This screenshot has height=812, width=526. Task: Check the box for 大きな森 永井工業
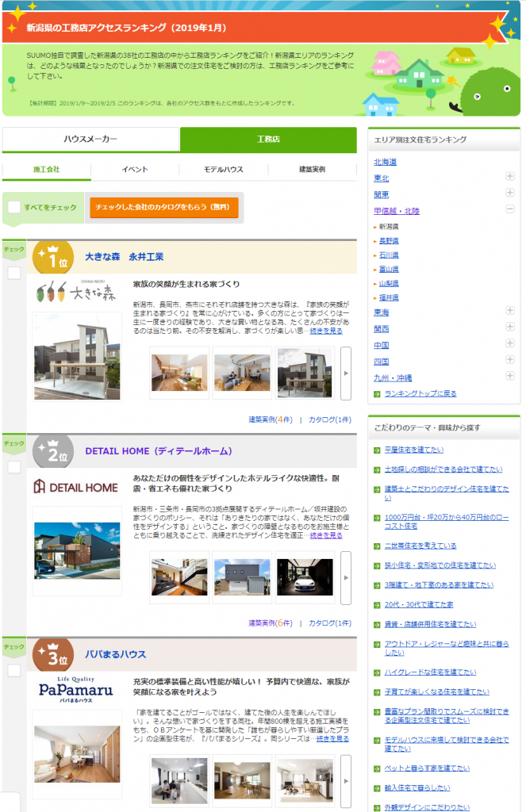pos(14,274)
